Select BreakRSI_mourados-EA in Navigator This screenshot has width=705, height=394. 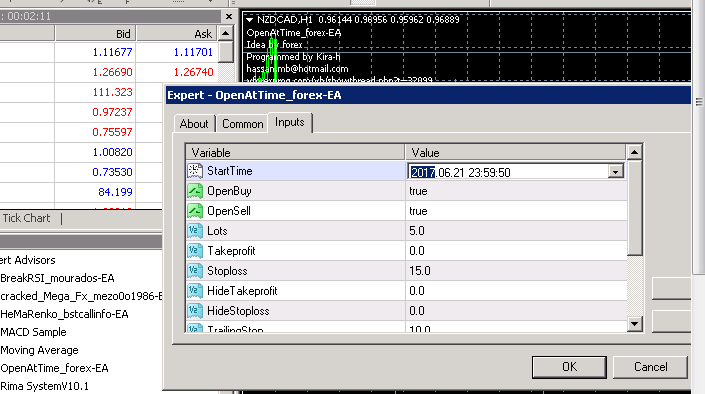tap(57, 278)
